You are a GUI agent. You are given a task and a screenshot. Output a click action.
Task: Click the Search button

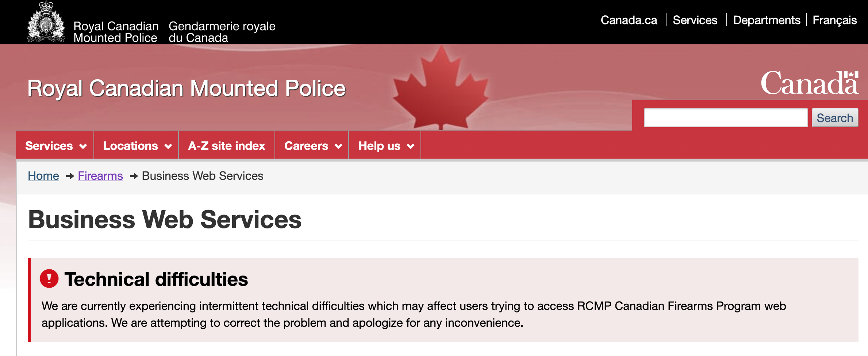(835, 118)
